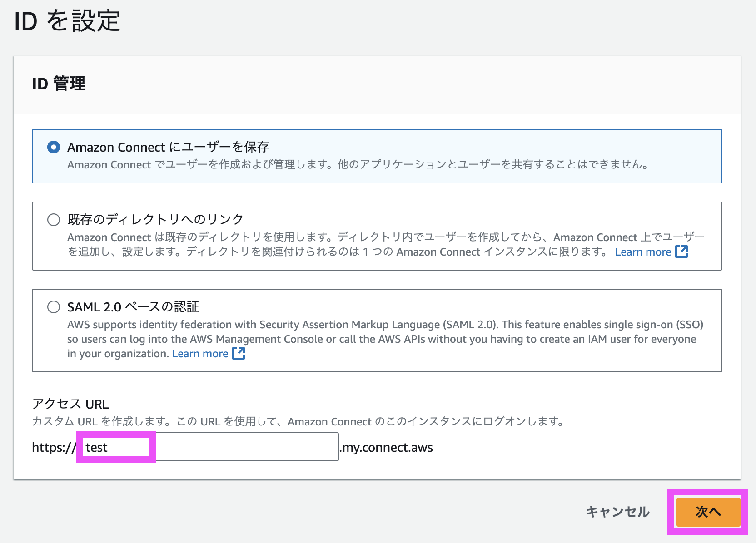Click SAML description starting 'AWS supports identity federation'
The height and width of the screenshot is (543, 756).
[385, 339]
